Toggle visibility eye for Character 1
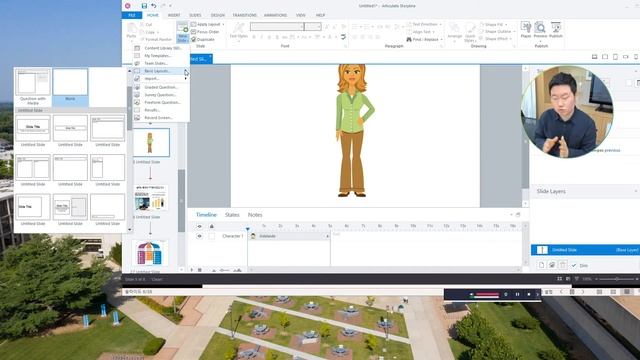 (199, 236)
